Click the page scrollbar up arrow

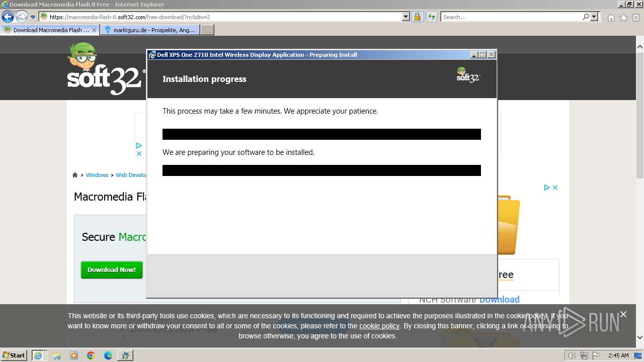click(x=640, y=47)
